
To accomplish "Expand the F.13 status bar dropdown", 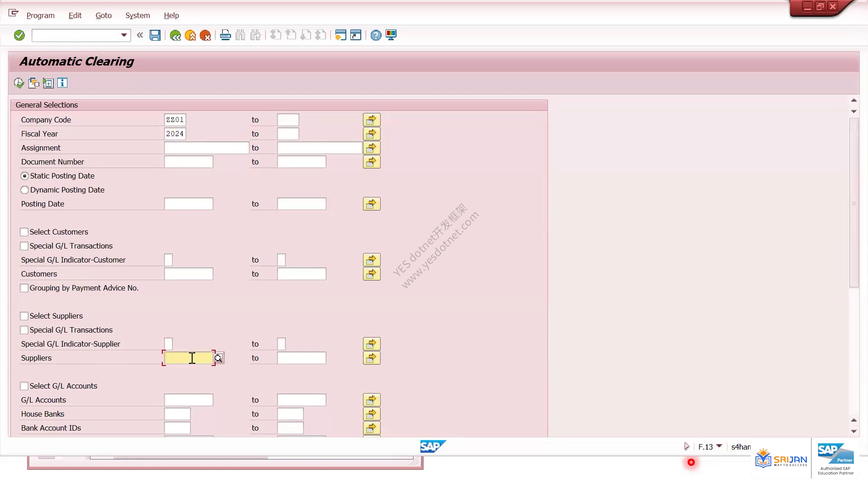I will (x=719, y=446).
